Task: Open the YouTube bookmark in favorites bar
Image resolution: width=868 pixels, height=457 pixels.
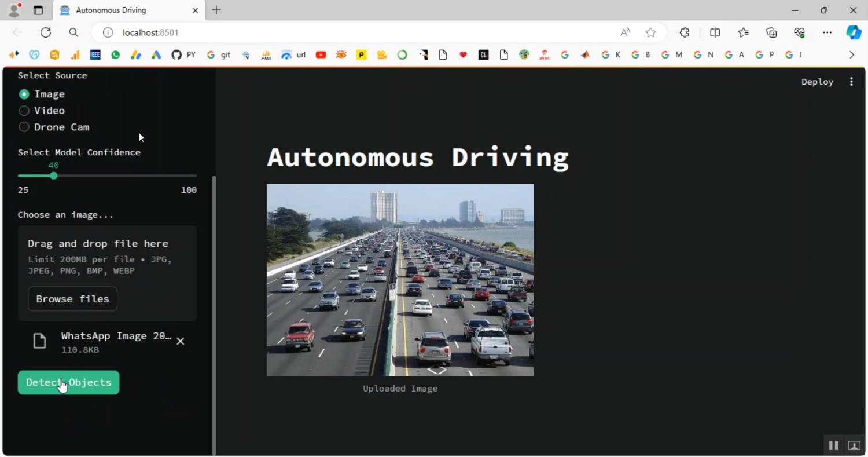Action: click(321, 54)
